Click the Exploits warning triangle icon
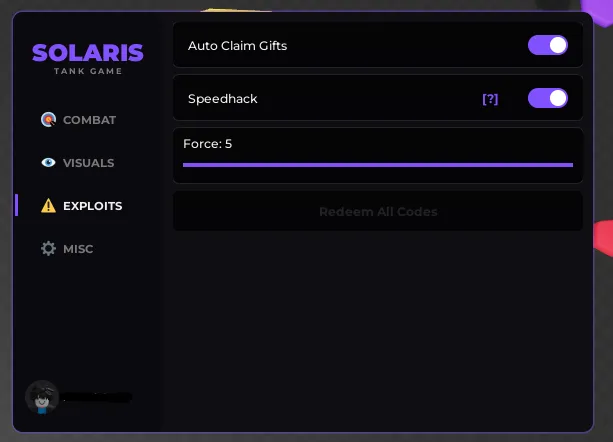613x442 pixels. pos(48,206)
